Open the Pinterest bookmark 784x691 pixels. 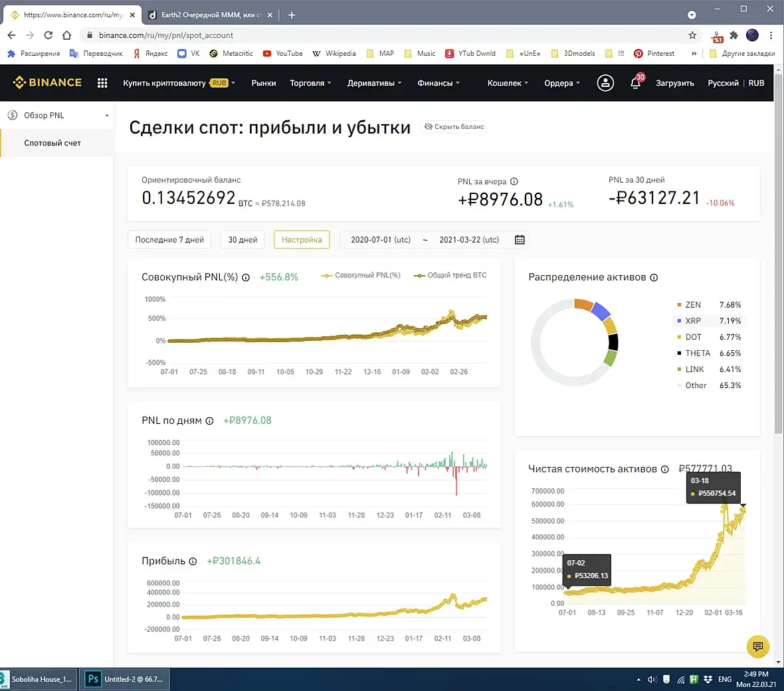654,54
